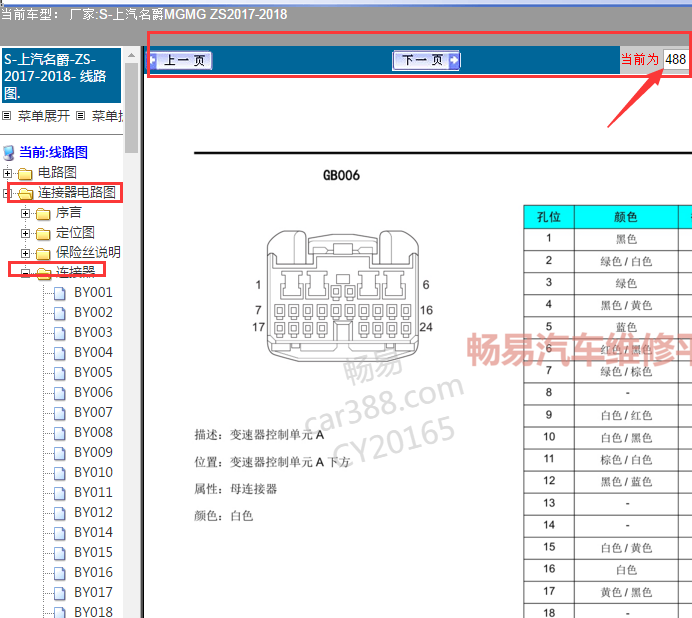Open BY006 document icon
Viewport: 692px width, 618px height.
(x=60, y=393)
